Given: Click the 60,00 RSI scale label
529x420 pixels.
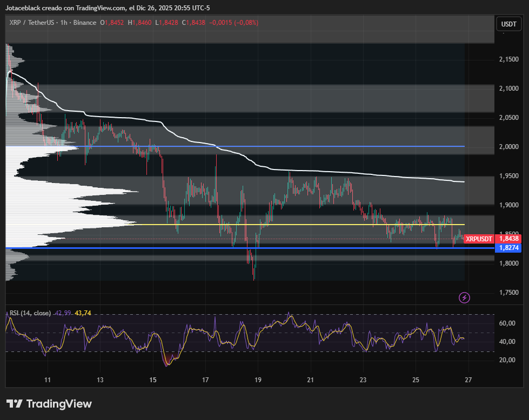Looking at the screenshot, I should tap(507, 323).
